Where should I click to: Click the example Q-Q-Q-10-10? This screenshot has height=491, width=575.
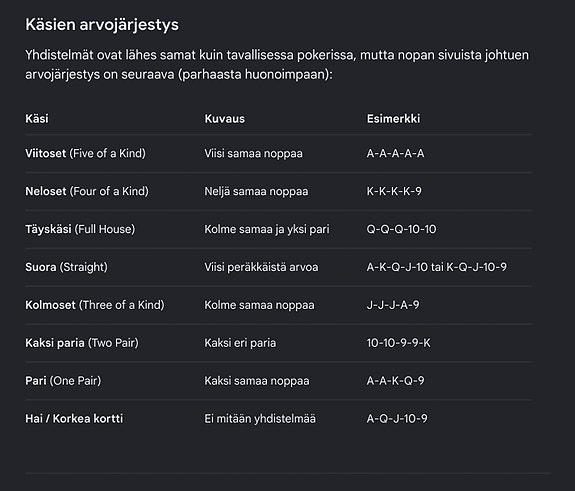[402, 229]
